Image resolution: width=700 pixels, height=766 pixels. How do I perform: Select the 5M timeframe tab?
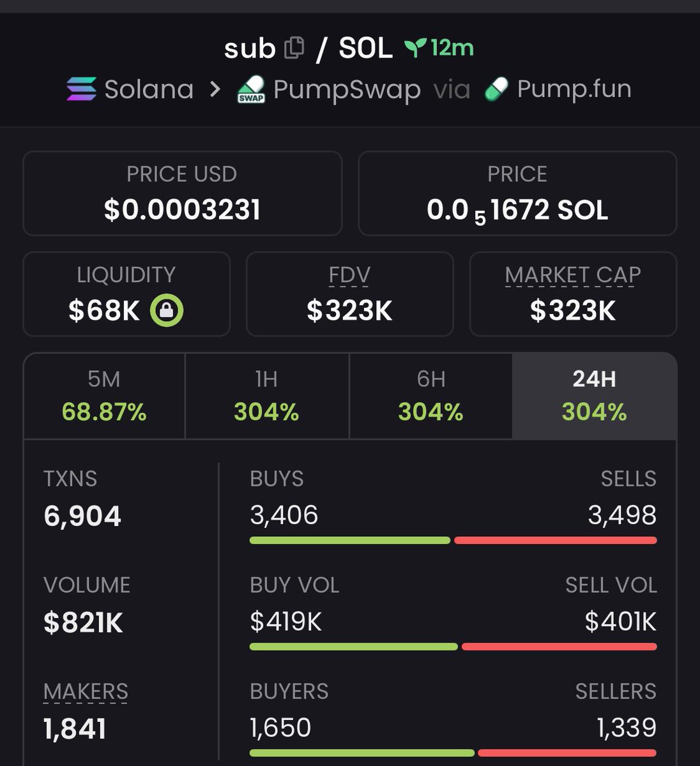tap(104, 396)
